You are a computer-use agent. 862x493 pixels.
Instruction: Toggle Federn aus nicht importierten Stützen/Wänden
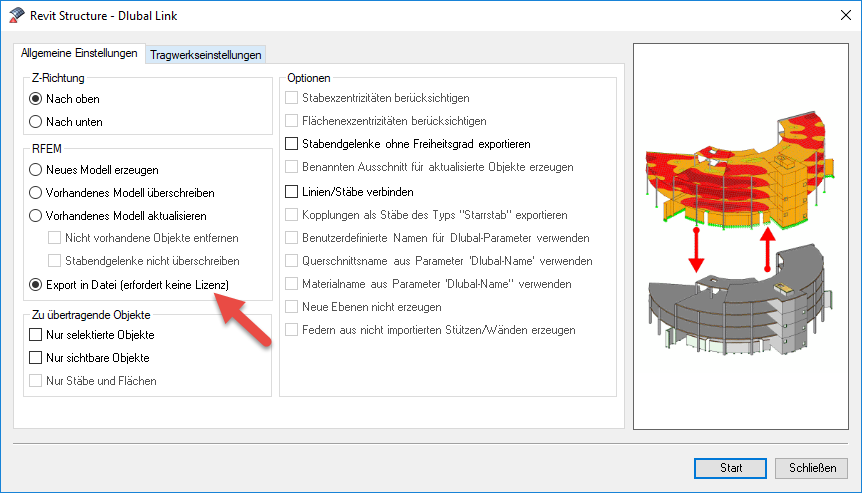291,330
